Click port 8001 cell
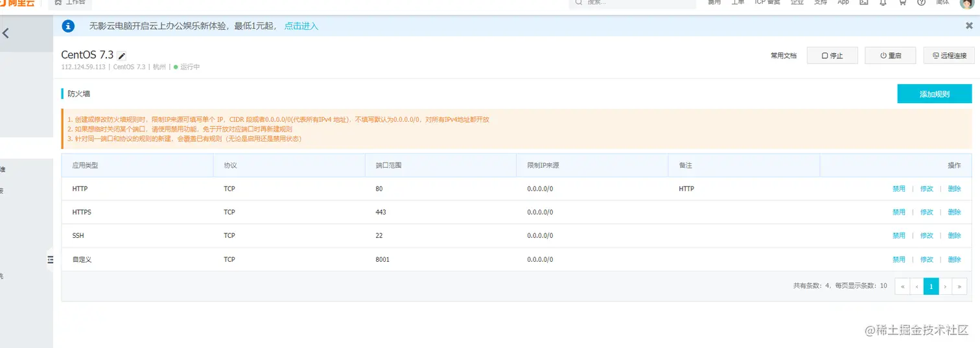 tap(382, 259)
